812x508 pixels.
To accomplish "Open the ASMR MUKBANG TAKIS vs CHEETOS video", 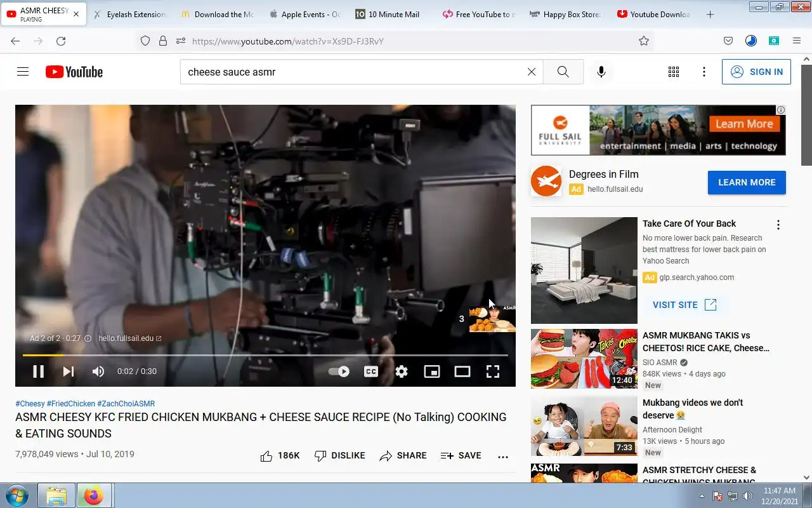I will point(706,342).
